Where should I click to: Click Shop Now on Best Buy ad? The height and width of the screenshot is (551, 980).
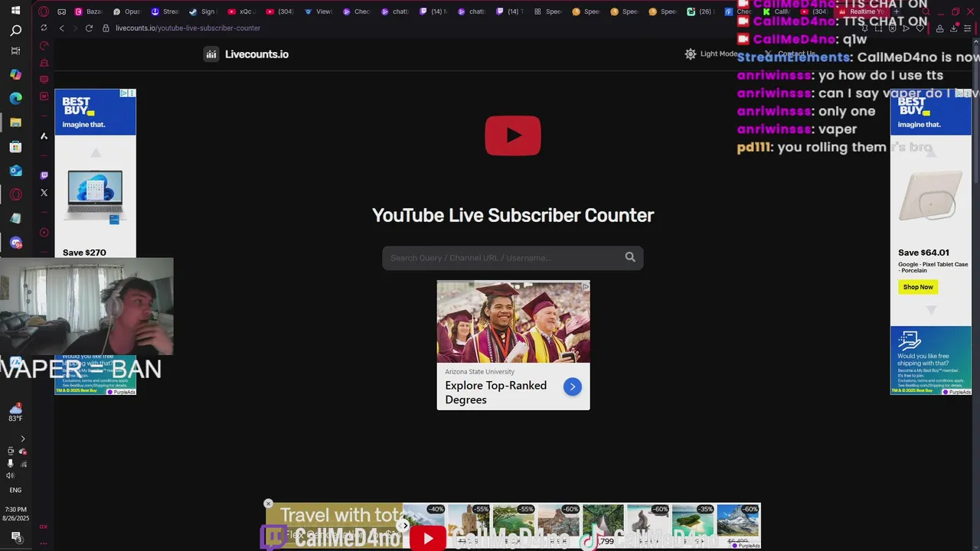pos(917,287)
